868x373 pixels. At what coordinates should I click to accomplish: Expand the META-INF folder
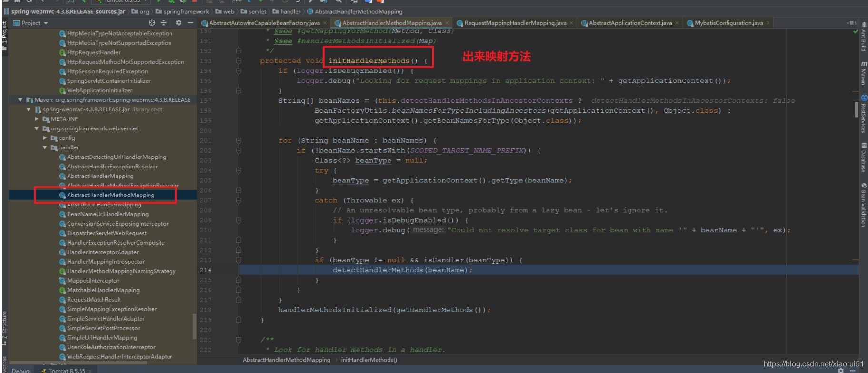[x=37, y=119]
